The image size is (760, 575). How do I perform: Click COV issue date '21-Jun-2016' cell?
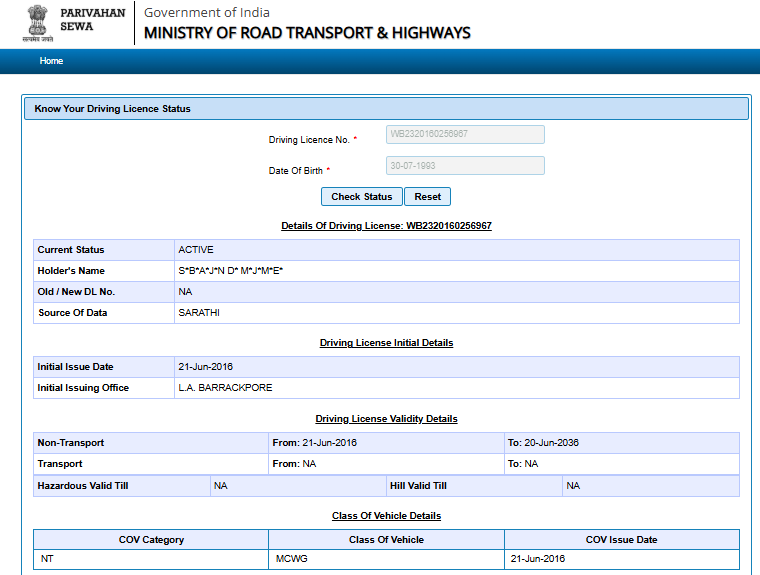(x=622, y=559)
